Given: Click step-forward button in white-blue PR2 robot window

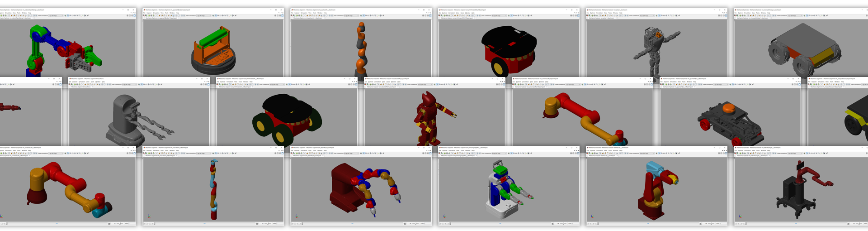Looking at the screenshot, I should (x=448, y=223).
